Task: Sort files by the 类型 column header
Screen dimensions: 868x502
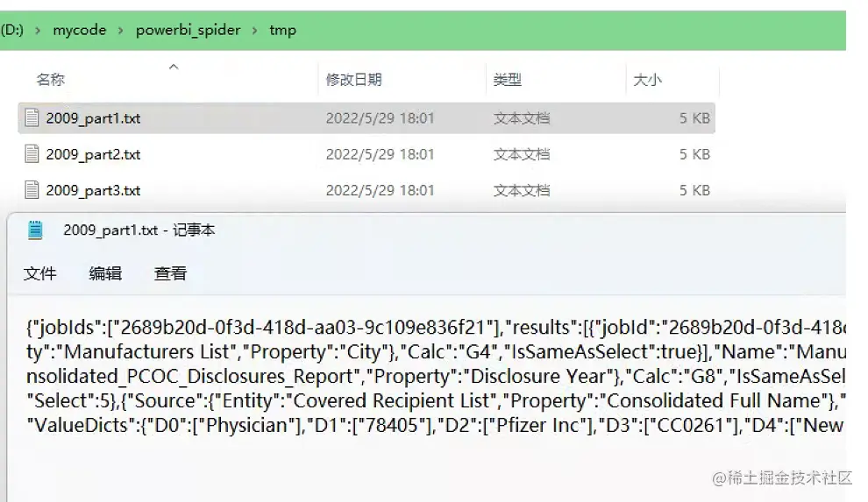Action: [x=507, y=80]
